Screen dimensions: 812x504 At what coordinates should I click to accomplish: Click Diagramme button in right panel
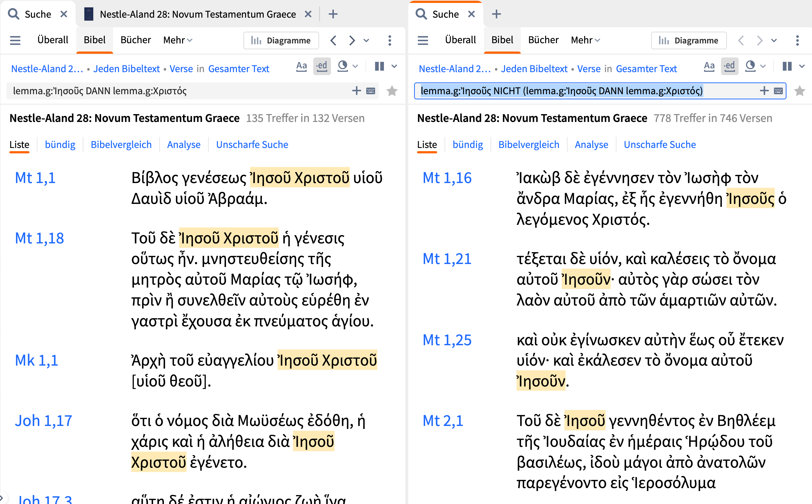point(689,40)
